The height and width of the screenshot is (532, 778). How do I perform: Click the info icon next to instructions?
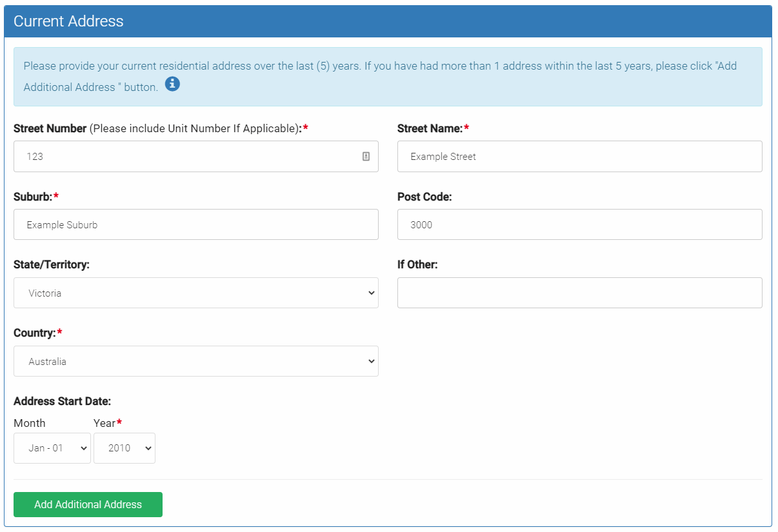(172, 84)
